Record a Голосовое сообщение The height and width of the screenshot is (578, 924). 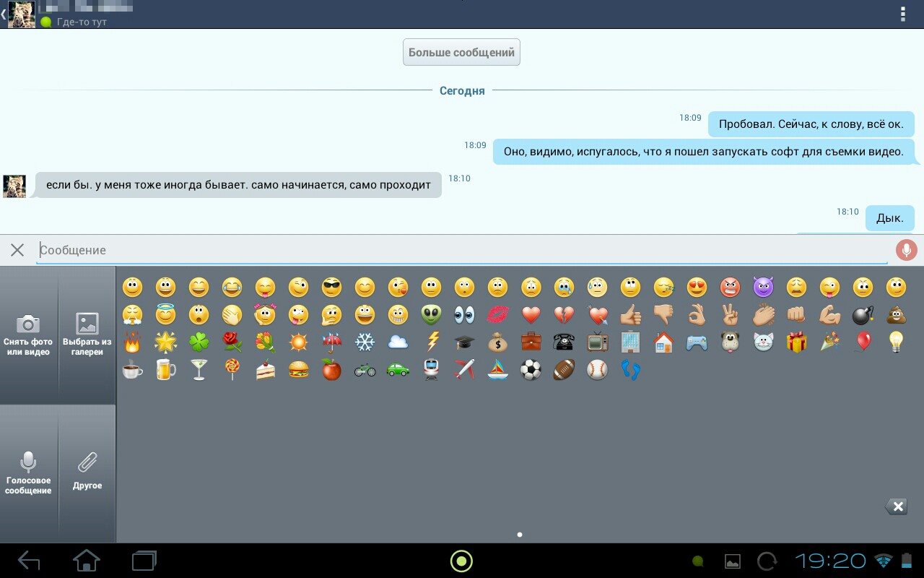pyautogui.click(x=28, y=473)
